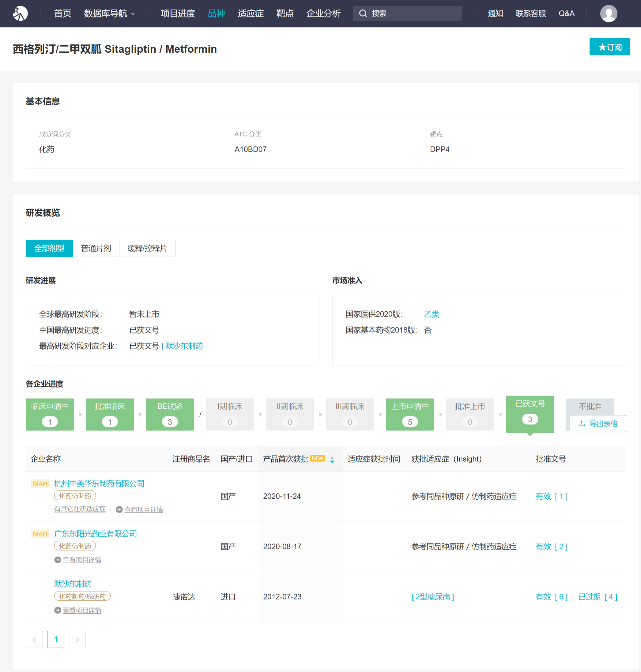Open 企业分析 in the top navigation

coord(324,13)
